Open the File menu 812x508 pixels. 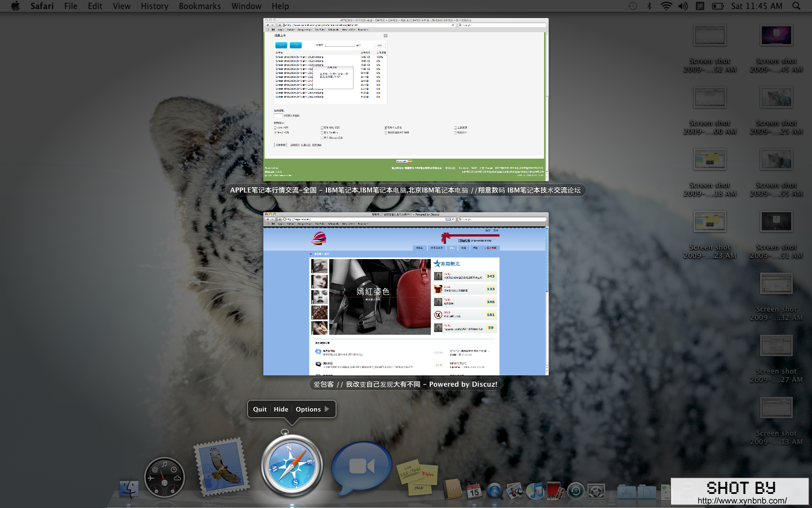pyautogui.click(x=70, y=6)
